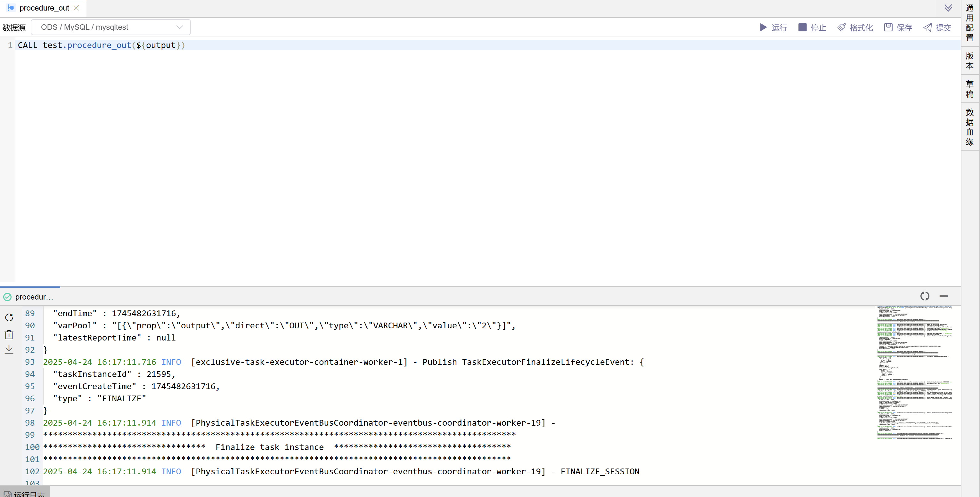980x497 pixels.
Task: Clear the log with the trash icon
Action: tap(9, 335)
